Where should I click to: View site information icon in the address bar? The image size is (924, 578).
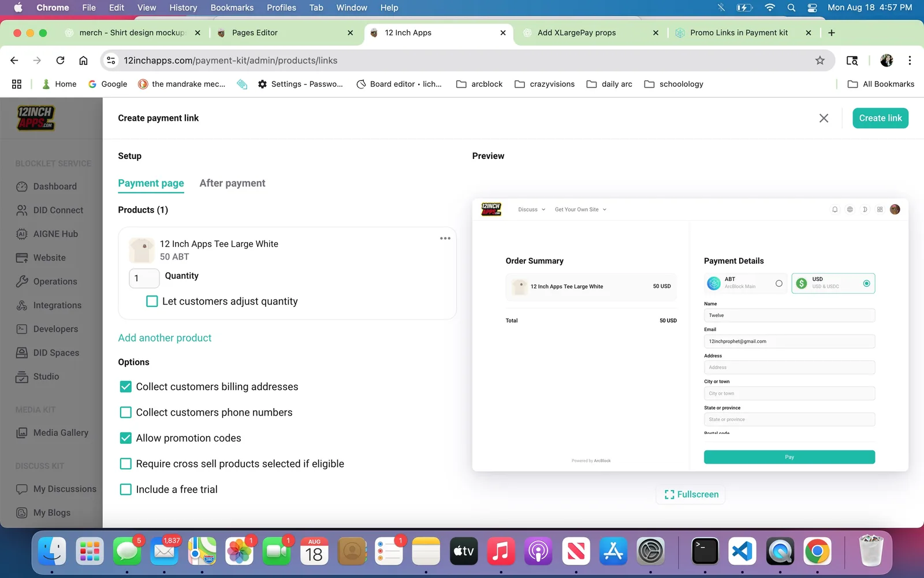coord(111,60)
